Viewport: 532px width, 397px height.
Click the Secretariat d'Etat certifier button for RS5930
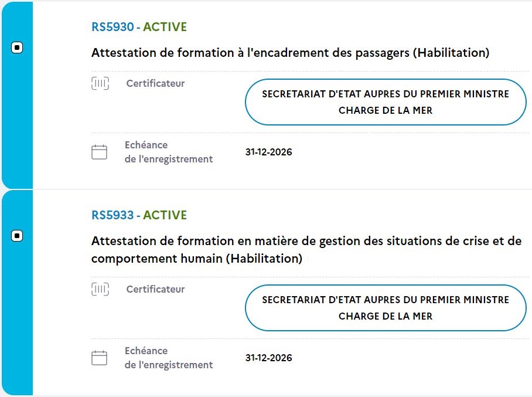(x=386, y=102)
